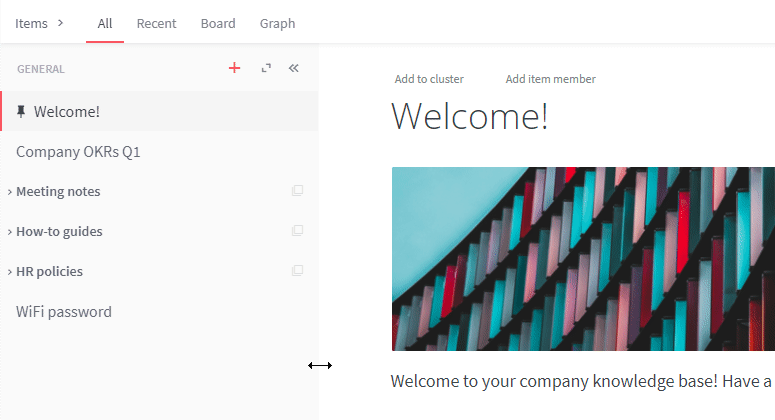Click the GENERAL section label

tap(41, 69)
